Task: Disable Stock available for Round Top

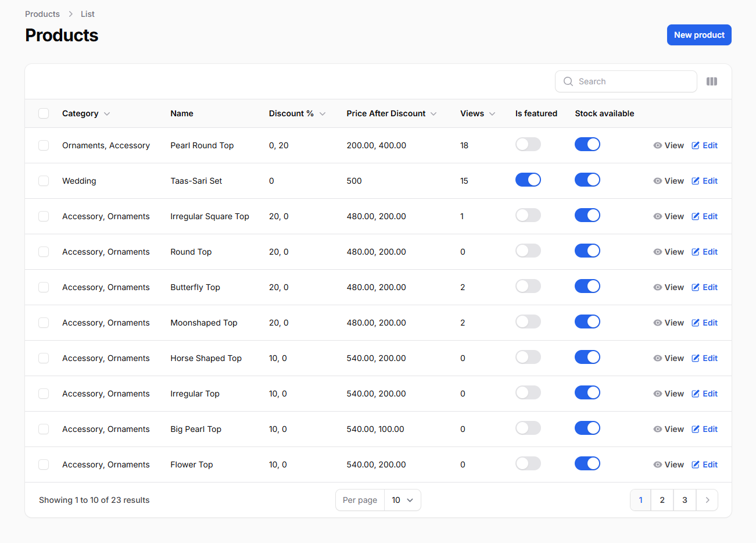Action: (x=587, y=251)
